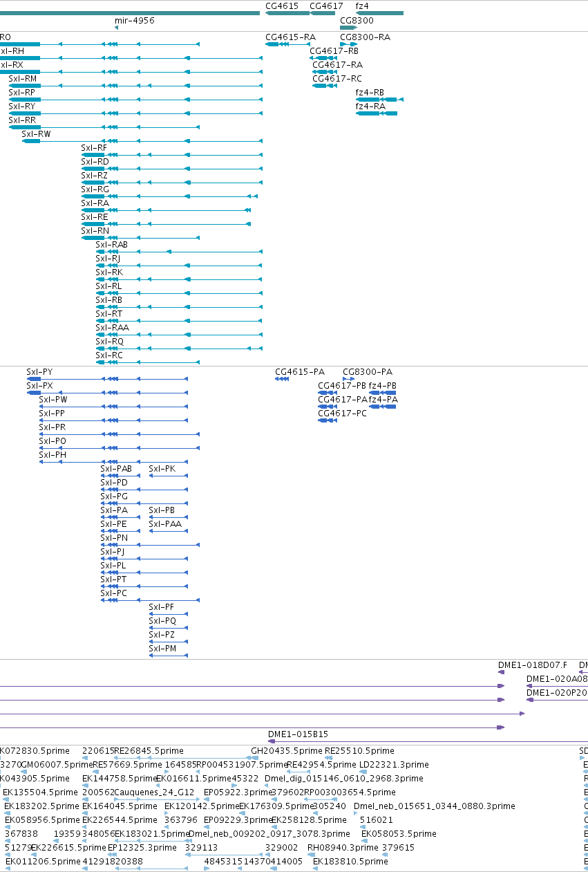Select the Sxl-RAB transcript

click(111, 245)
